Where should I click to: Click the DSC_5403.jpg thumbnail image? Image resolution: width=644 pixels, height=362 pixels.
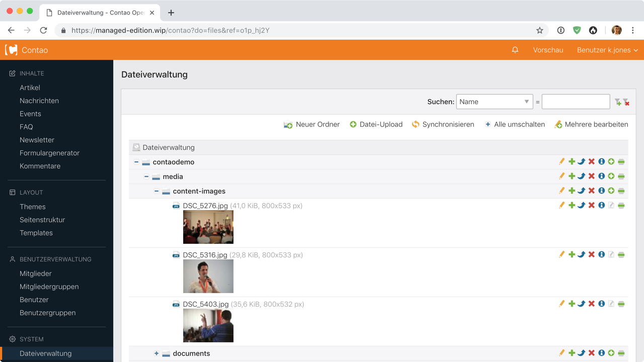point(208,326)
